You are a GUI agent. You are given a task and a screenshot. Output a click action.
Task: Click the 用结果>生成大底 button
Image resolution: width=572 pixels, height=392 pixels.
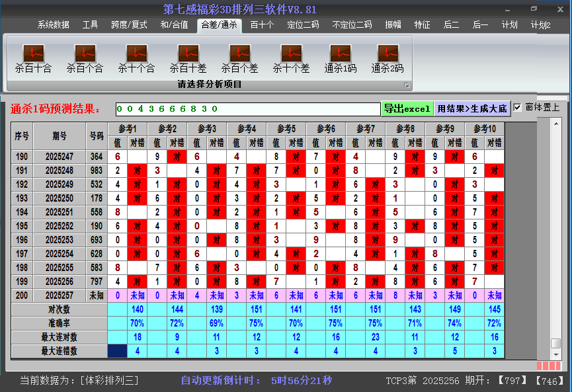(x=472, y=108)
